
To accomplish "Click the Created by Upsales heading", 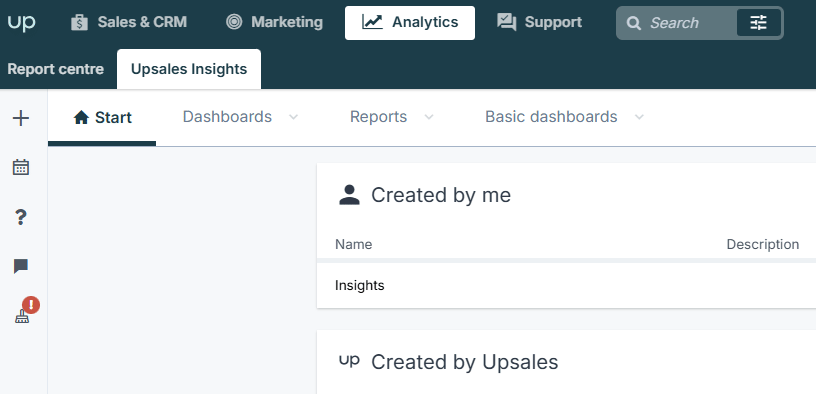I will [464, 362].
